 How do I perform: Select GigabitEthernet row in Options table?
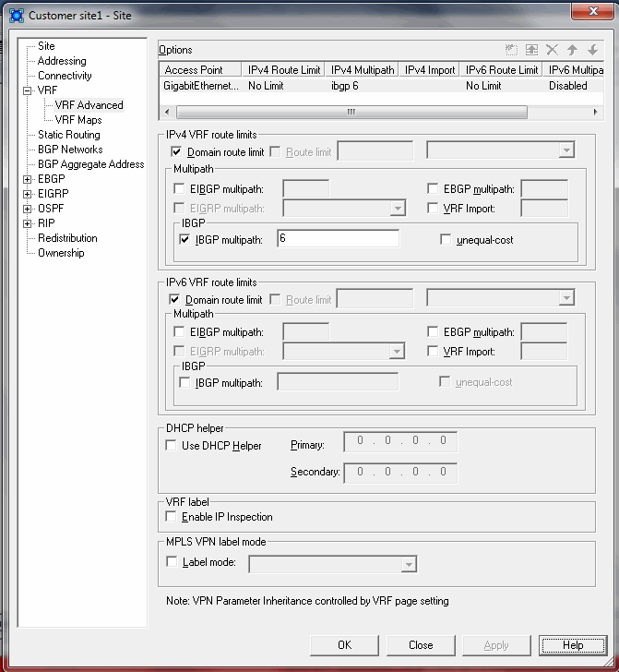(x=381, y=86)
